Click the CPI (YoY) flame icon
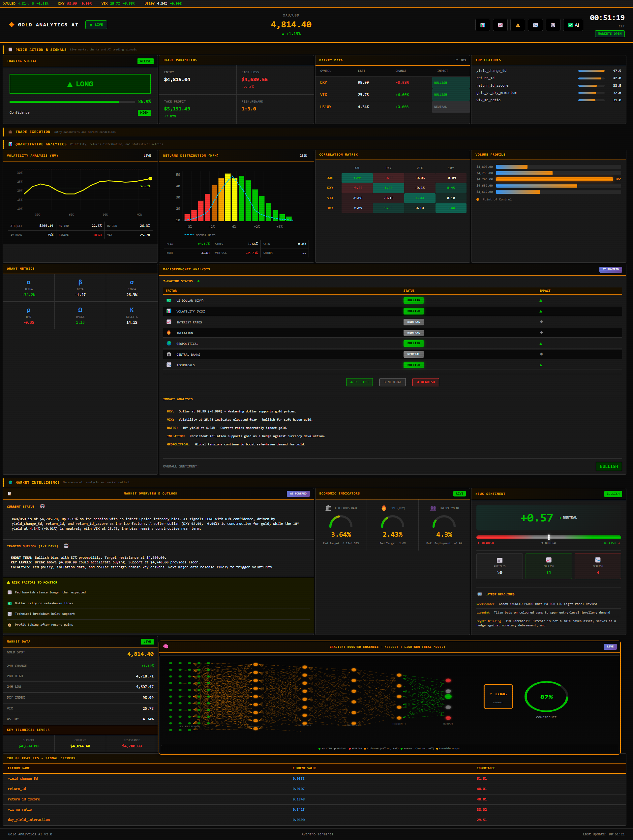This screenshot has height=840, width=633. 384,508
